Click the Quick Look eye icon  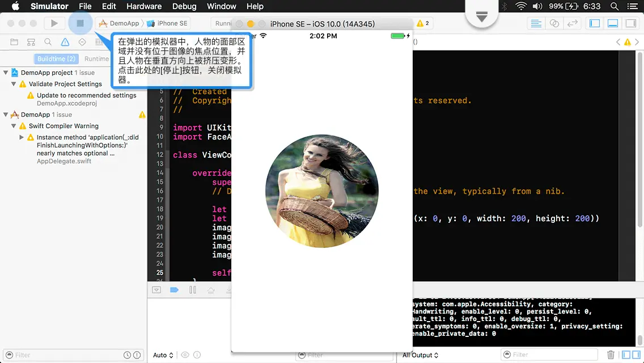185,355
